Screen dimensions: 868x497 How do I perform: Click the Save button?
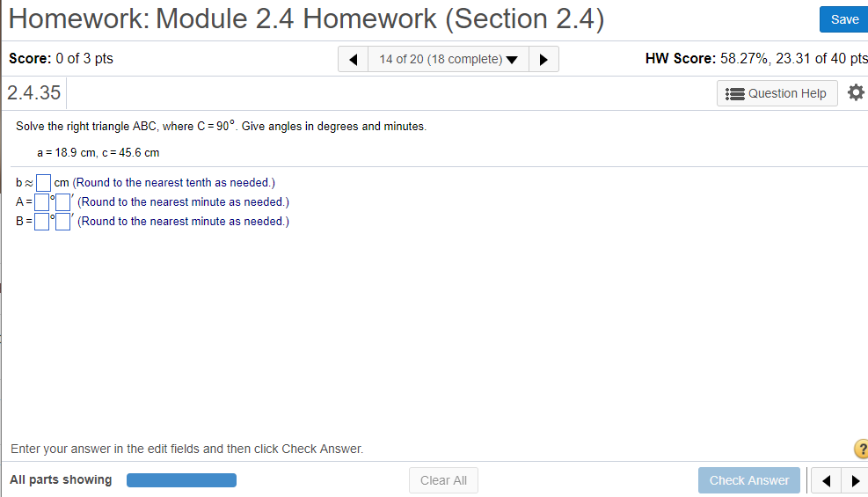pos(843,19)
